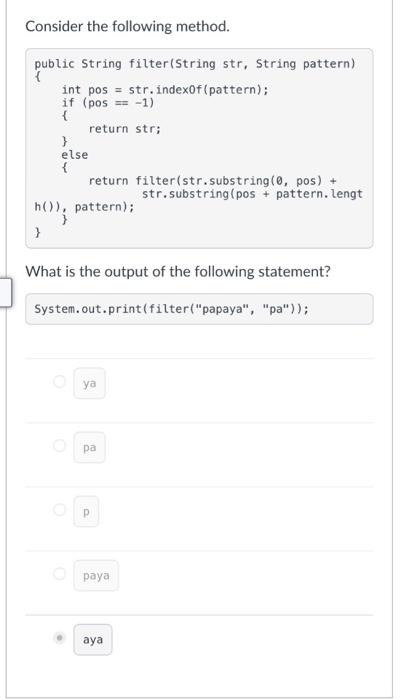Click the public String filter signature line
The image size is (415, 700).
(x=195, y=64)
